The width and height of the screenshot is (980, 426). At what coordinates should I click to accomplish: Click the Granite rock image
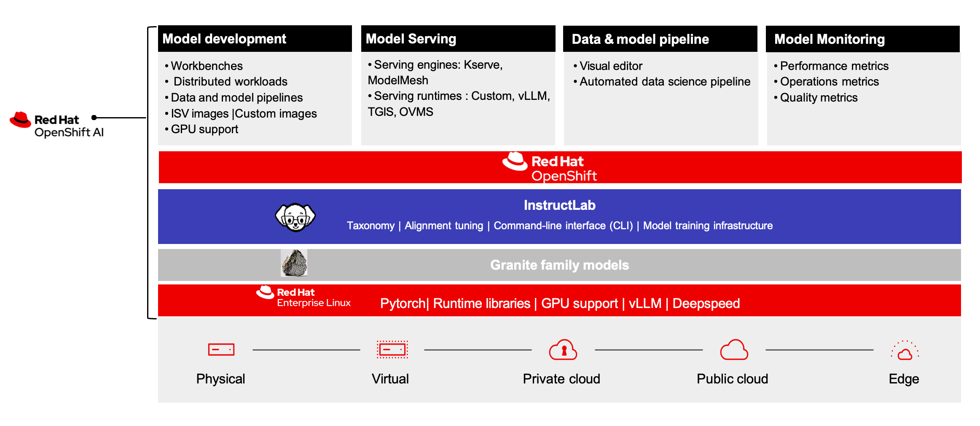[x=294, y=263]
